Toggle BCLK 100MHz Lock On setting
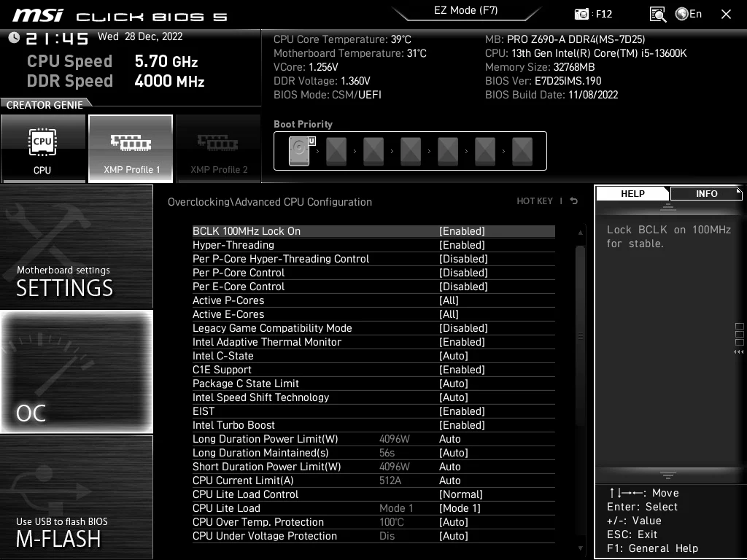The height and width of the screenshot is (560, 747). (x=373, y=231)
